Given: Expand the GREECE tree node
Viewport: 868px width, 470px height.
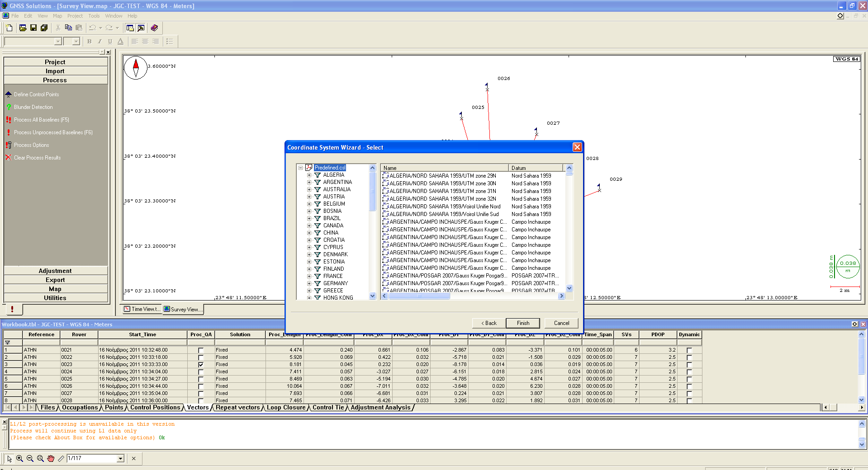Looking at the screenshot, I should (309, 291).
